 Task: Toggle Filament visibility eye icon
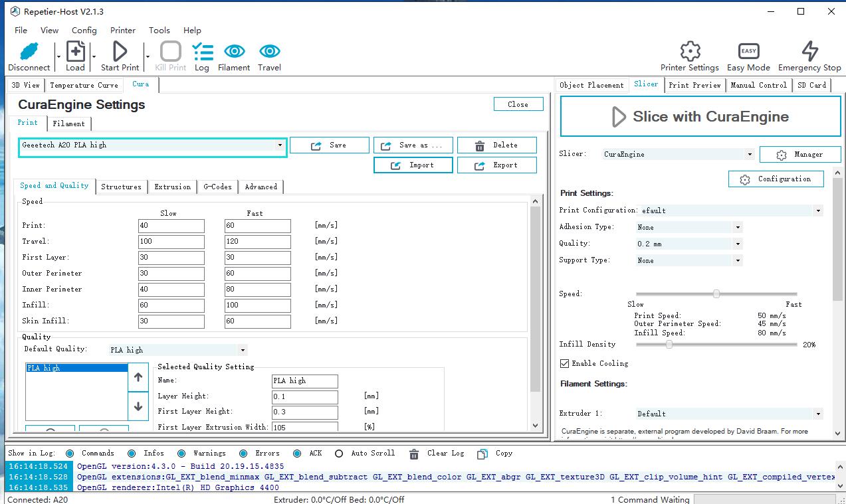(234, 51)
